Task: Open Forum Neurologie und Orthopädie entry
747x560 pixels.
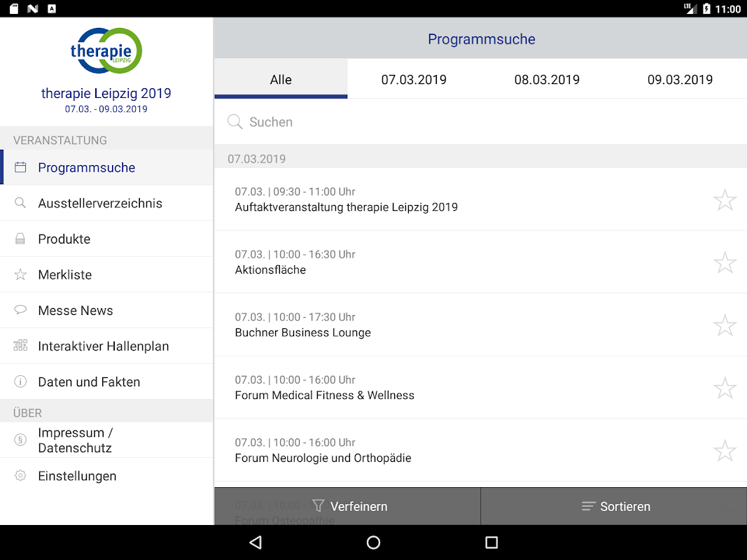Action: pyautogui.click(x=481, y=451)
